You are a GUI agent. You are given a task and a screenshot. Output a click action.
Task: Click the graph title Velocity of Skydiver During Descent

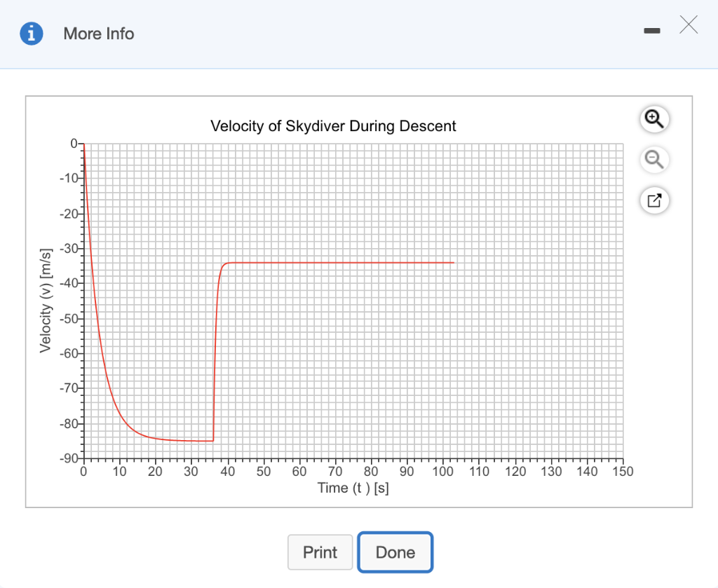tap(333, 126)
